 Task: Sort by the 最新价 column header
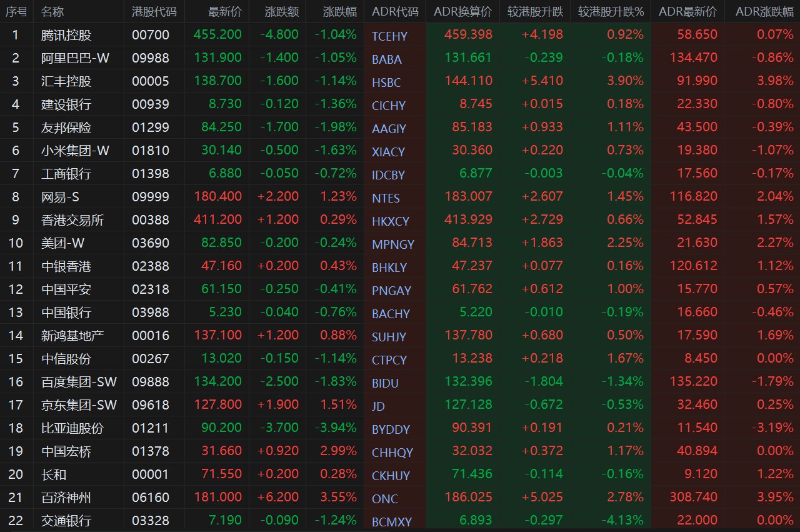(x=225, y=11)
